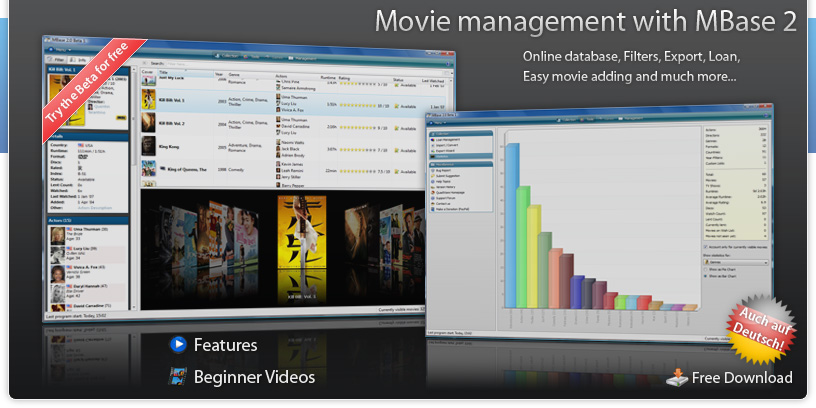816x408 pixels.
Task: Click the blue play icon beside Features
Action: click(178, 345)
